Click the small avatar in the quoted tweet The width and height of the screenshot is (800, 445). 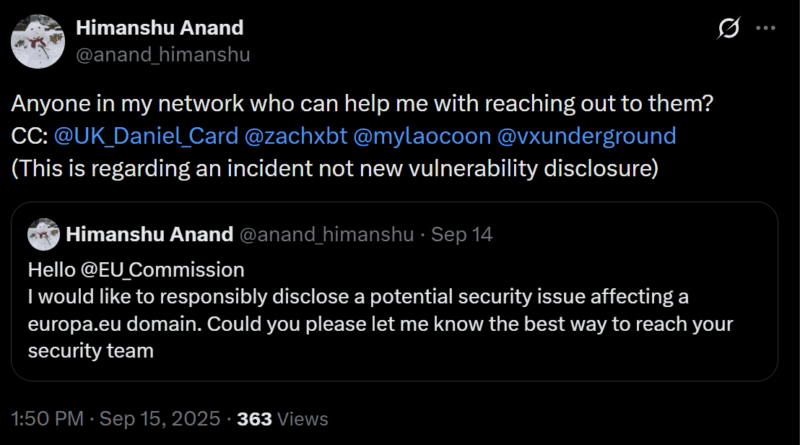point(42,236)
